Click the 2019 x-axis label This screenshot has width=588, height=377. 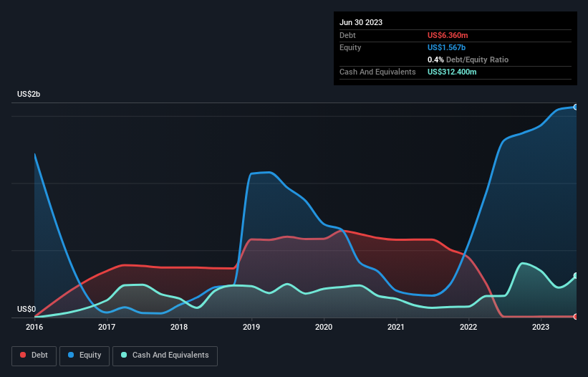[x=251, y=327]
